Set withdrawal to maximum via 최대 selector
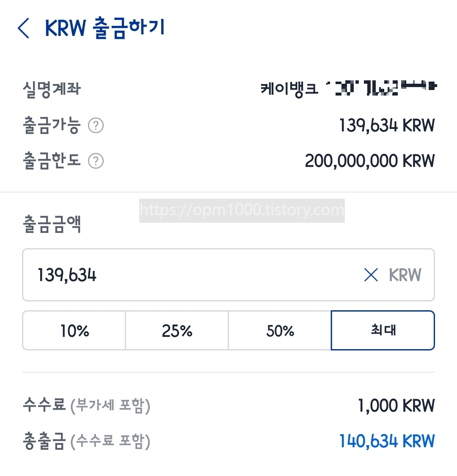The width and height of the screenshot is (457, 476). pyautogui.click(x=383, y=331)
